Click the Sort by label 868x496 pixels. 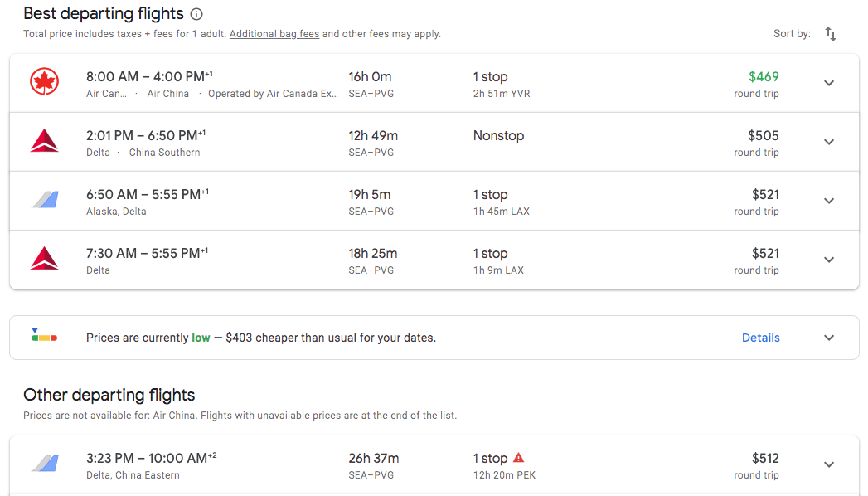792,34
